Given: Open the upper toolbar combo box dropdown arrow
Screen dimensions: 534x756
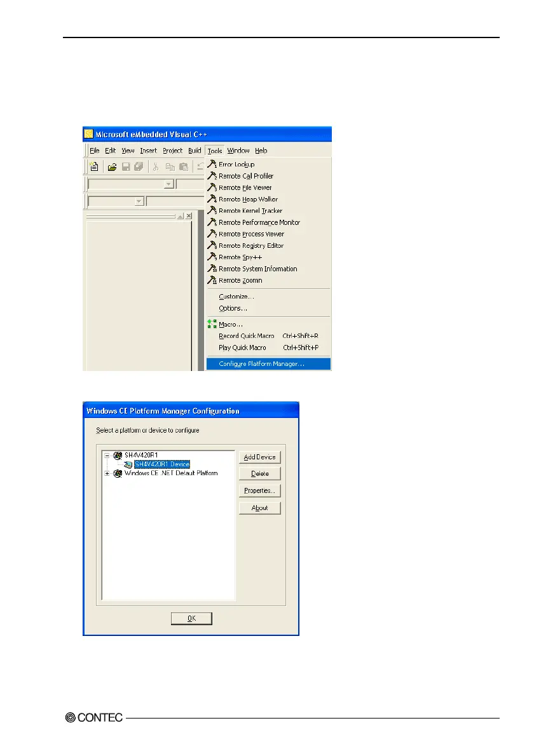Looking at the screenshot, I should point(168,184).
